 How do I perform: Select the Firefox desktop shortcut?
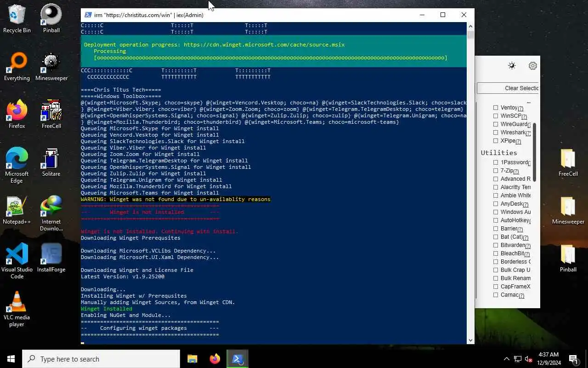17,115
